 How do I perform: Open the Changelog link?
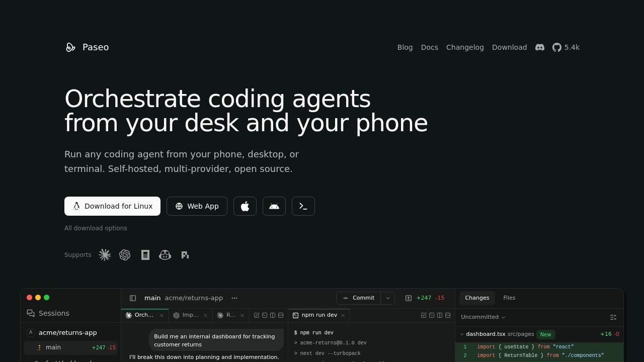coord(465,47)
